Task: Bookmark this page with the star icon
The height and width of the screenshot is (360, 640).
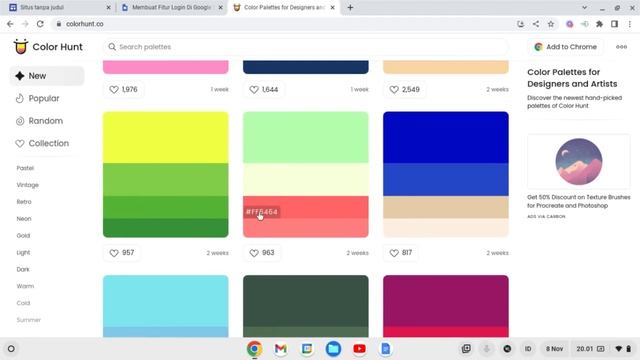Action: click(551, 24)
